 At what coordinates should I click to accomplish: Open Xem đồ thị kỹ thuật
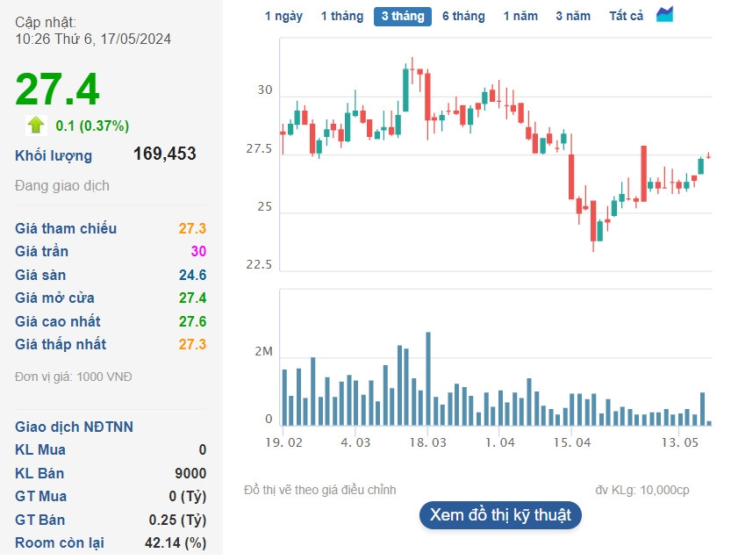click(500, 514)
